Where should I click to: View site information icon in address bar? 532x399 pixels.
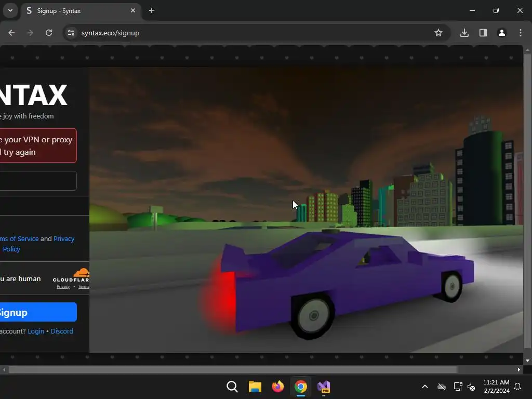[x=71, y=33]
